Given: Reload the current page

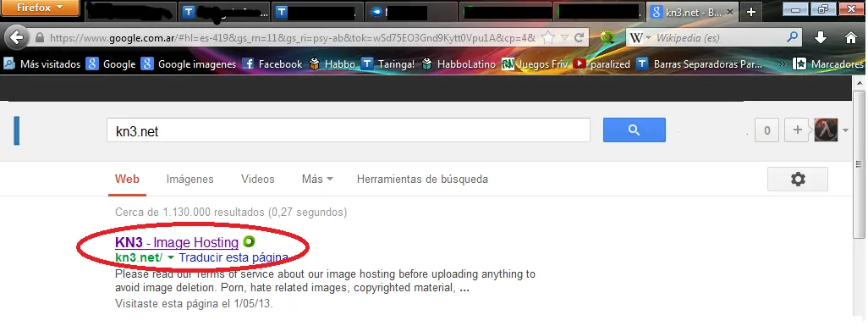Looking at the screenshot, I should [579, 38].
